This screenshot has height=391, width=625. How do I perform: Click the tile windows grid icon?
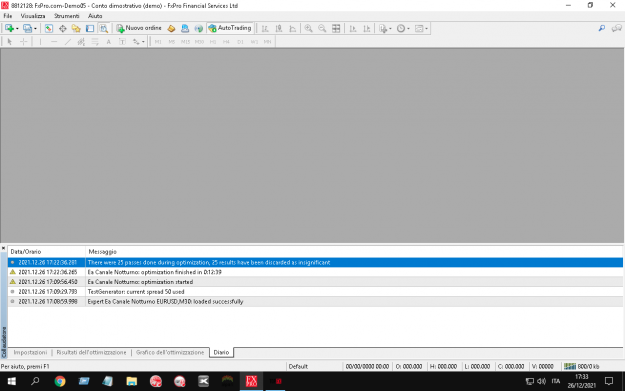[x=336, y=28]
